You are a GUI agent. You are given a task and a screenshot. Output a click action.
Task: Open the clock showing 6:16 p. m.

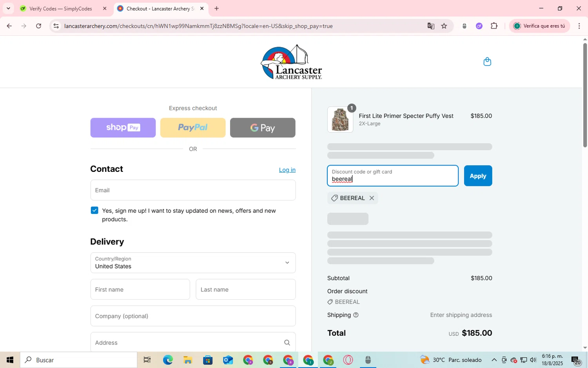click(x=552, y=360)
